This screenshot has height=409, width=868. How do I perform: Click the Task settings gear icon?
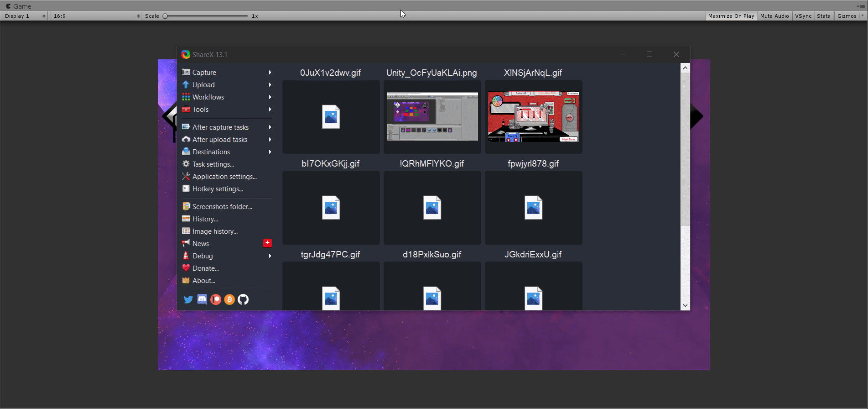pyautogui.click(x=186, y=164)
